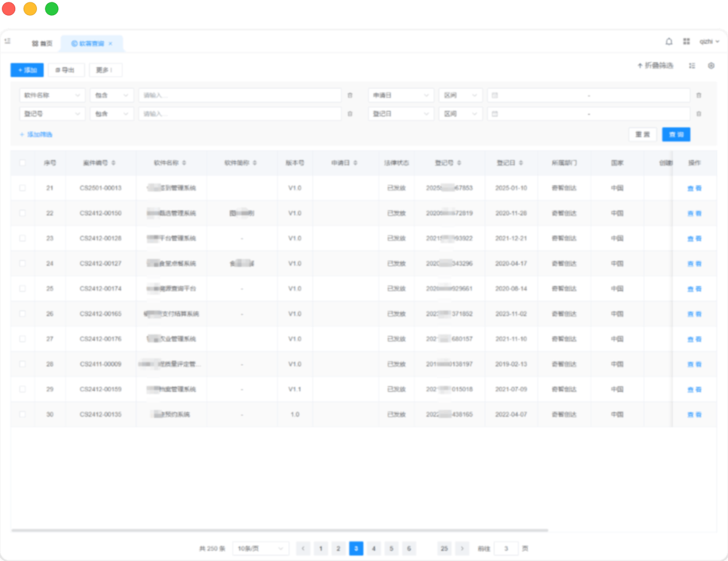Click the column layout icon beside the gear
This screenshot has height=561, width=728.
point(692,66)
